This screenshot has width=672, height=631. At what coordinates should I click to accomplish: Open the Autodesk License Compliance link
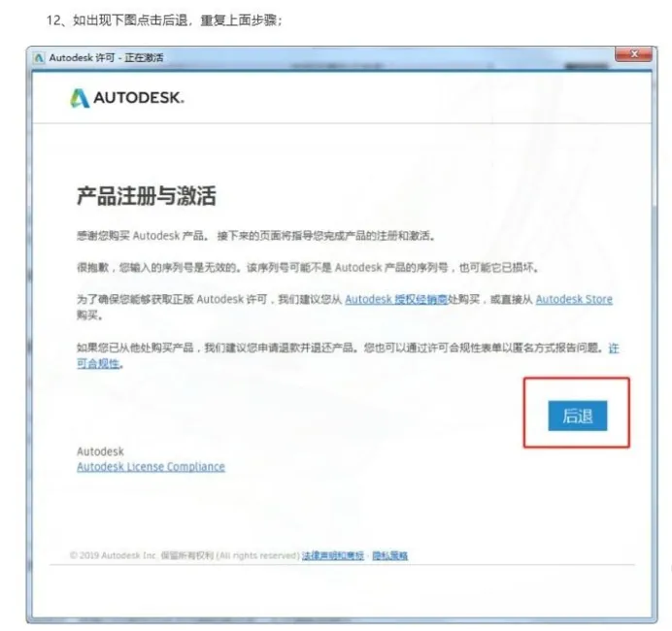[x=151, y=467]
